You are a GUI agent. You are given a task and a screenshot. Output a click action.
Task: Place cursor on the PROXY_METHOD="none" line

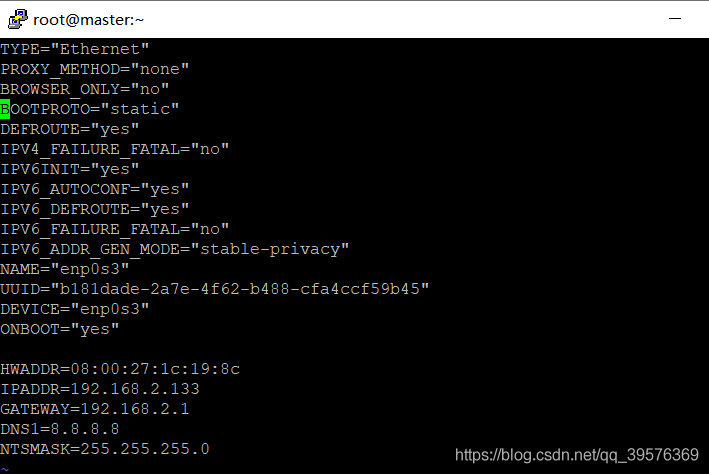tap(95, 68)
